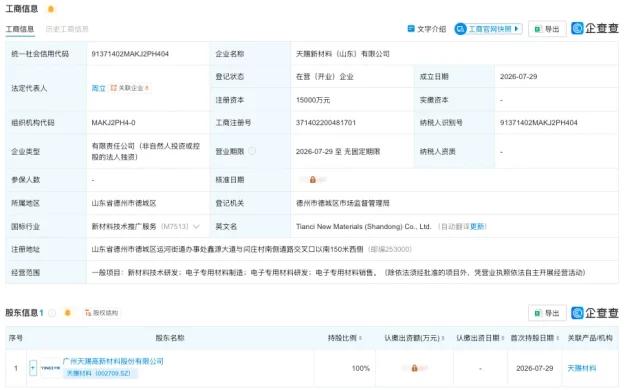Open 工商官网快照 official snapshot
625x390 pixels.
pyautogui.click(x=488, y=29)
